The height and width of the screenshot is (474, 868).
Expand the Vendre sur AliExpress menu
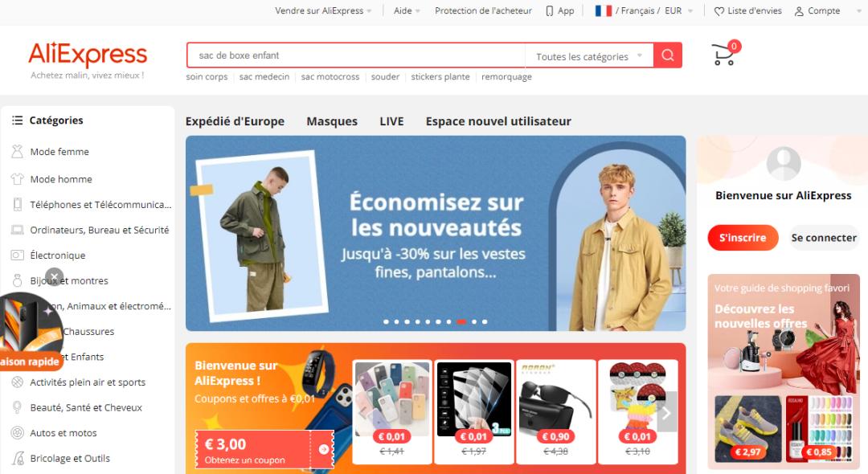point(323,11)
